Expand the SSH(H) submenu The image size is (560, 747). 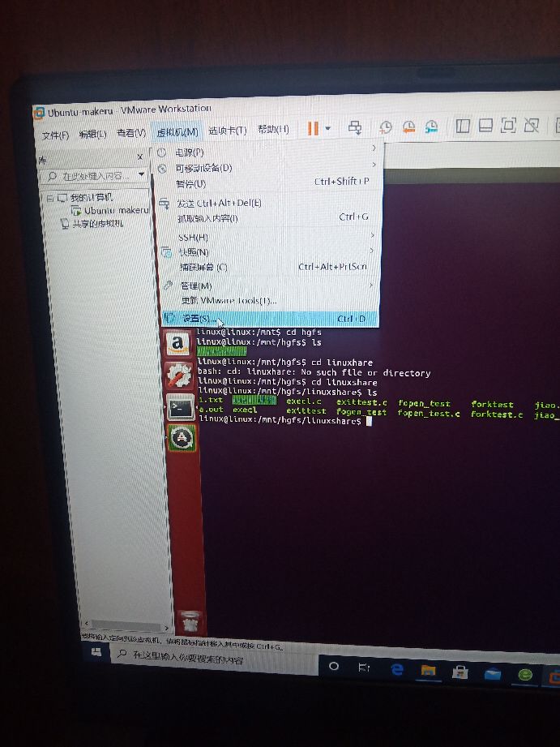click(268, 237)
